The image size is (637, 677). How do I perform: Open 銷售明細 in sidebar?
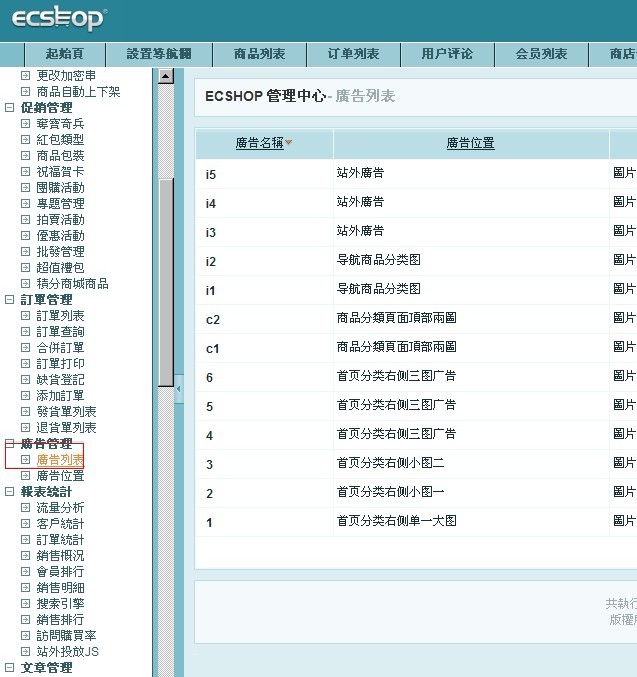60,588
